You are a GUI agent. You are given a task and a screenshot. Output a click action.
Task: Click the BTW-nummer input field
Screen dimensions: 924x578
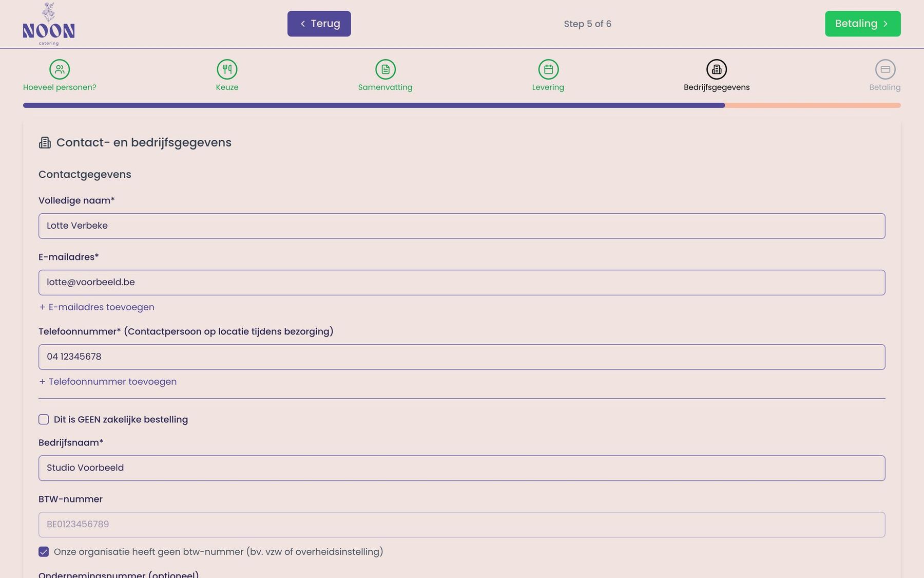pyautogui.click(x=462, y=525)
